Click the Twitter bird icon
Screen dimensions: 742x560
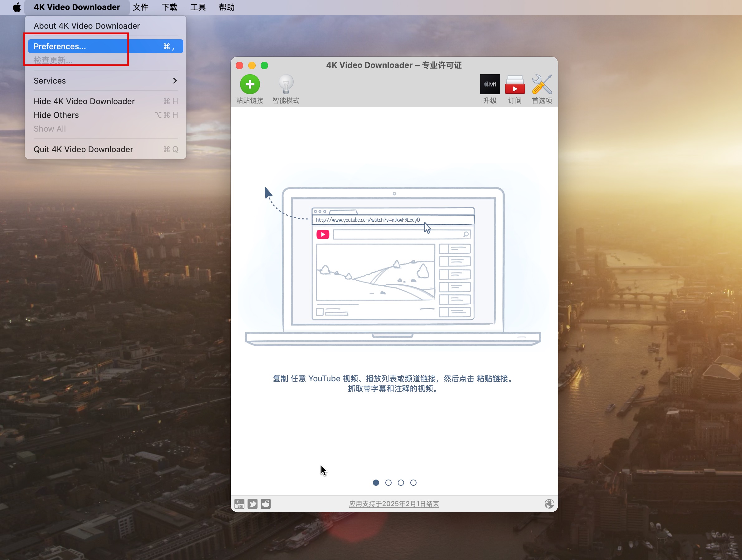(x=252, y=504)
